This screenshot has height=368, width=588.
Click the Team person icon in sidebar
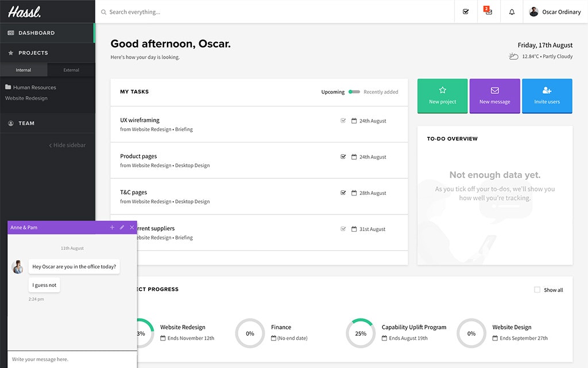pyautogui.click(x=11, y=123)
